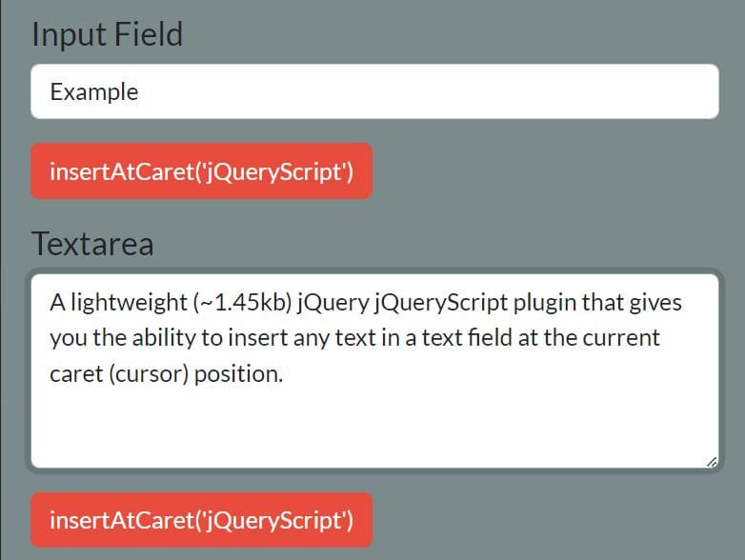Image resolution: width=745 pixels, height=560 pixels.
Task: Click the word 'position.' in the textarea
Action: pyautogui.click(x=238, y=374)
